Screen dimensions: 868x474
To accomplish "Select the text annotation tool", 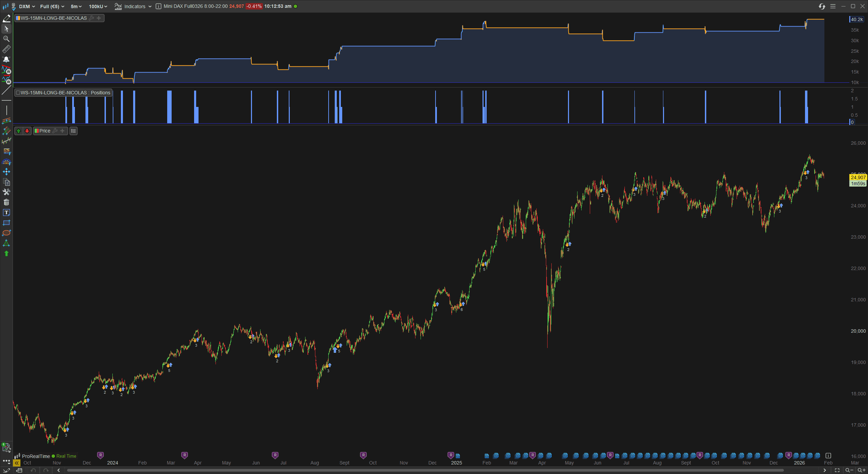I will pos(6,212).
